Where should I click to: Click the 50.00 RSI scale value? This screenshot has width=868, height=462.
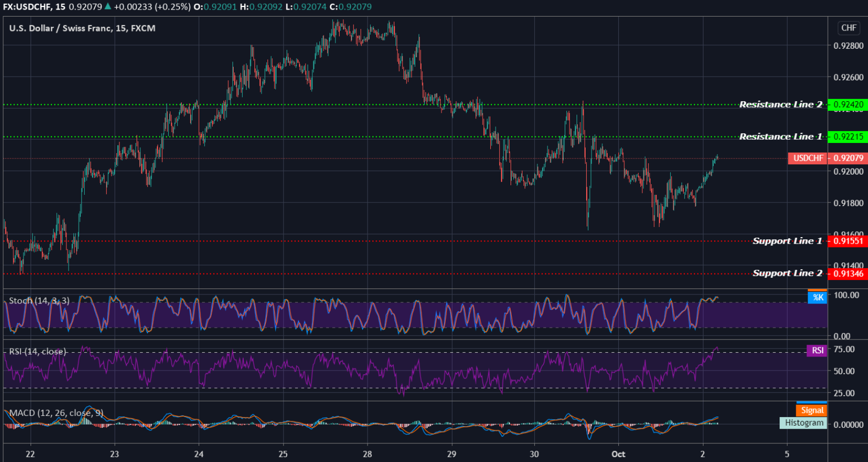(844, 371)
